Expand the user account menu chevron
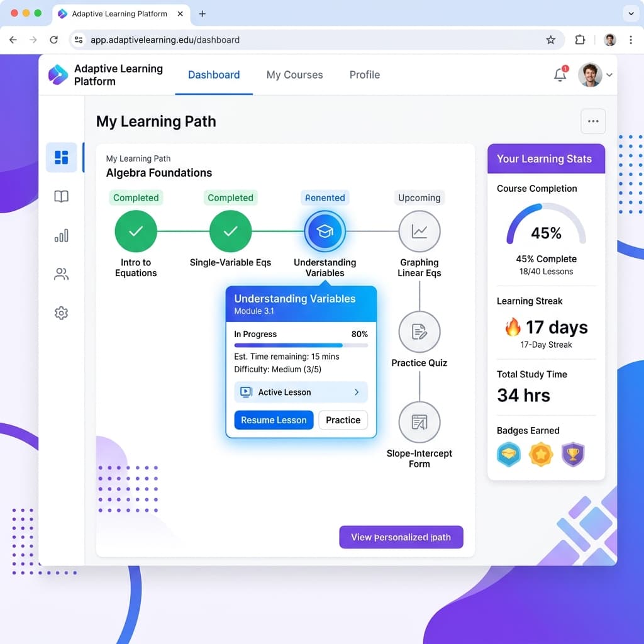 point(609,75)
